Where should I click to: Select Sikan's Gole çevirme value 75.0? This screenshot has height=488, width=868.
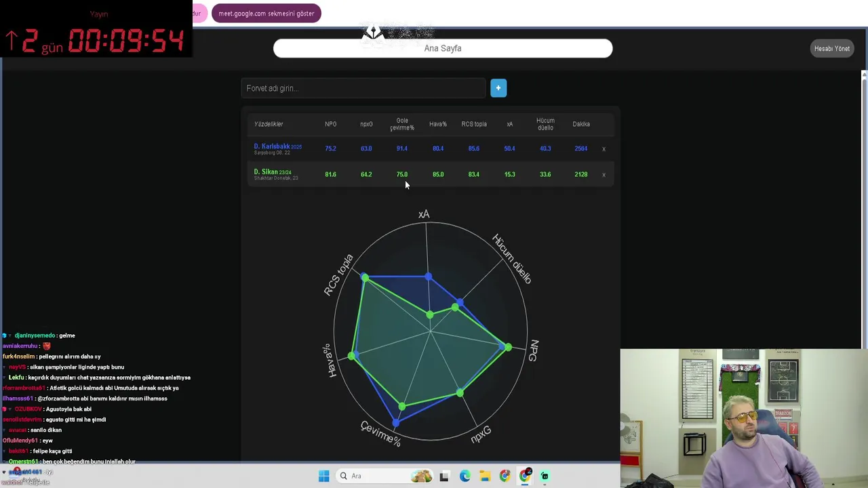pos(402,174)
